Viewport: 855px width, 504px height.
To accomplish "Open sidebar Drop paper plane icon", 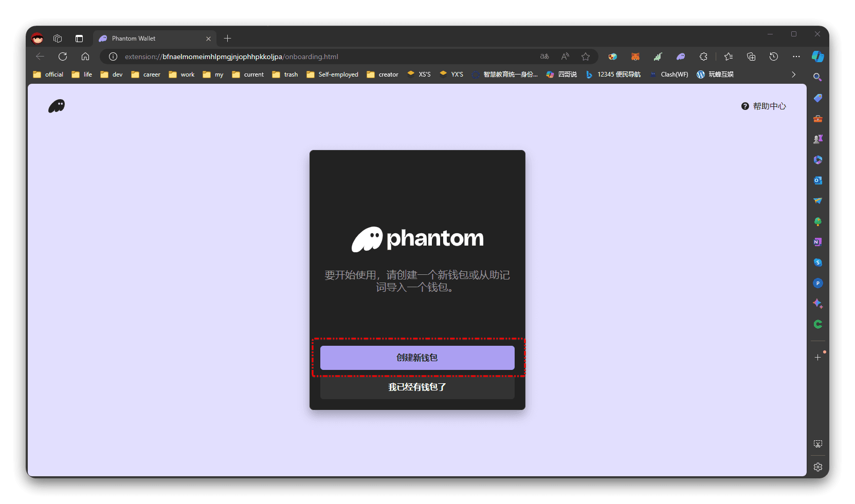I will coord(817,201).
